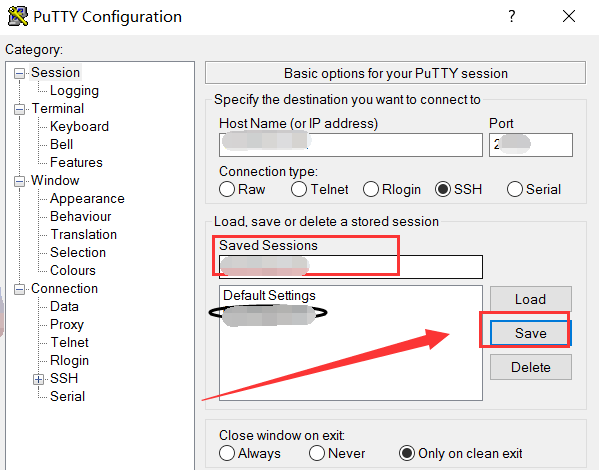Open the Colours settings page
This screenshot has height=470, width=599.
[73, 270]
